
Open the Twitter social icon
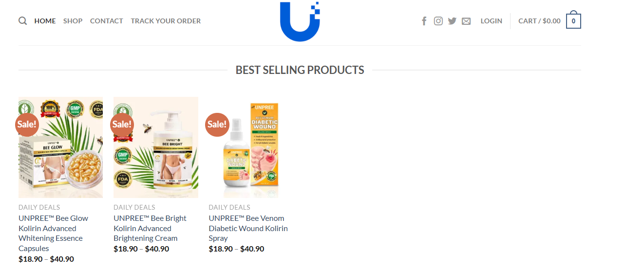452,21
